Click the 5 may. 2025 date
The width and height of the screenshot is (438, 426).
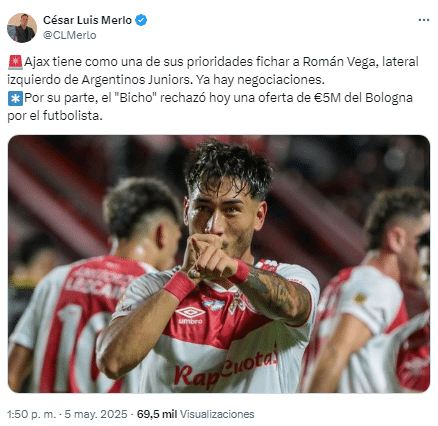pos(96,414)
